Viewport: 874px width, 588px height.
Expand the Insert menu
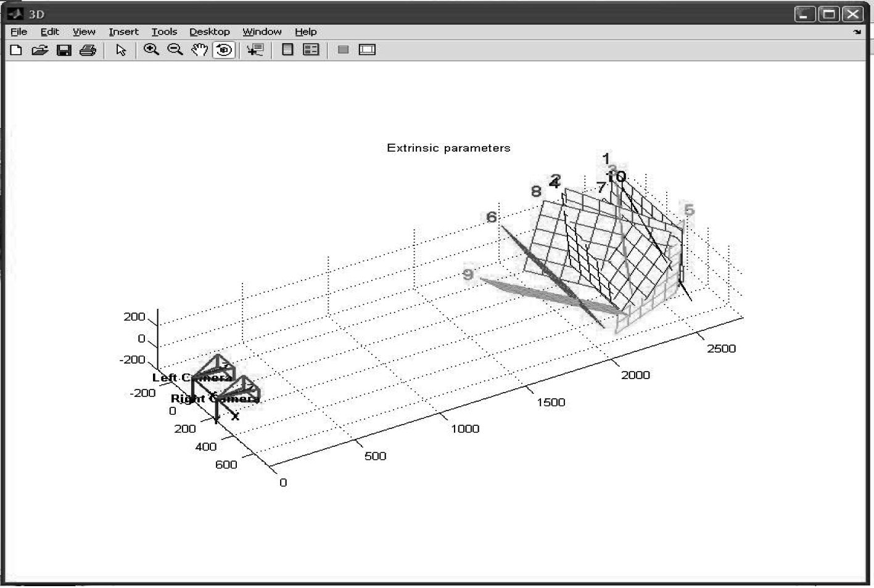[x=123, y=31]
